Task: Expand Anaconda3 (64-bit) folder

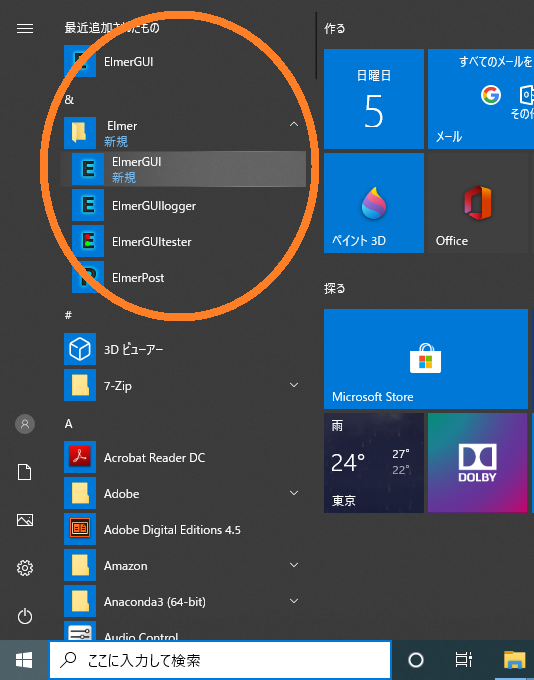Action: (x=184, y=602)
